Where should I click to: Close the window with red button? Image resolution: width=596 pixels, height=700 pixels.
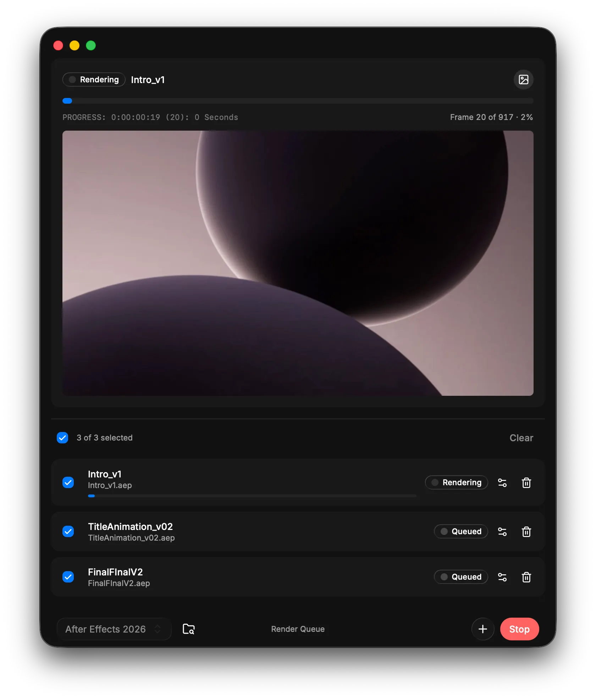point(58,45)
